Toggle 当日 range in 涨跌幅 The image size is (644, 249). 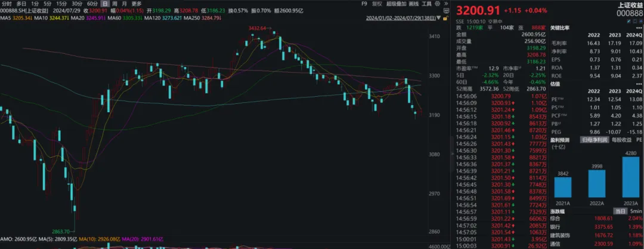622,211
